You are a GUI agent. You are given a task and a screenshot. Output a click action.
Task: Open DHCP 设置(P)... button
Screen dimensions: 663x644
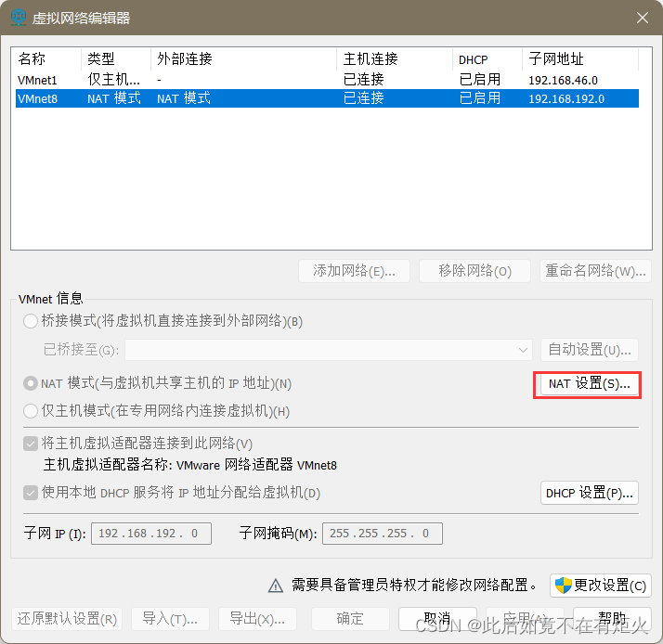pos(590,493)
